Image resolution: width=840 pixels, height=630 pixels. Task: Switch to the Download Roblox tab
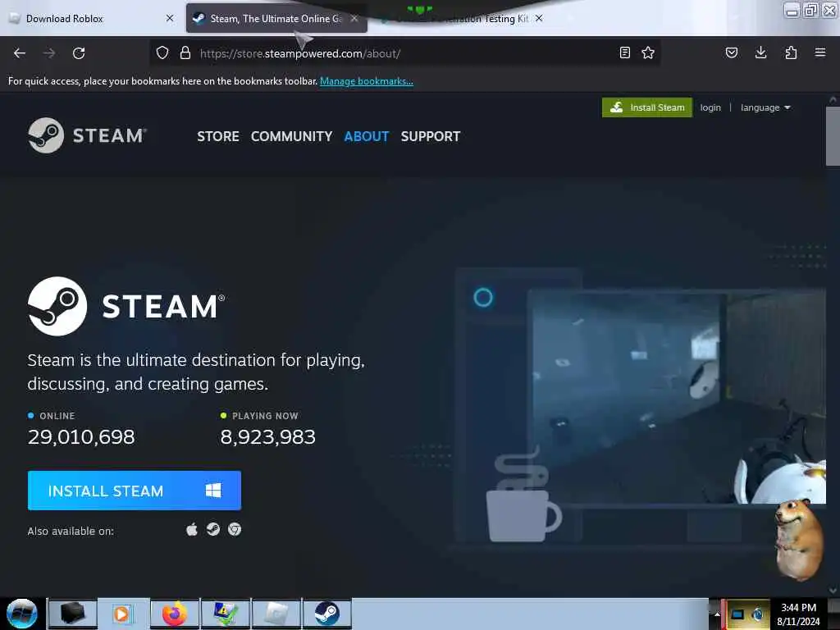(92, 18)
